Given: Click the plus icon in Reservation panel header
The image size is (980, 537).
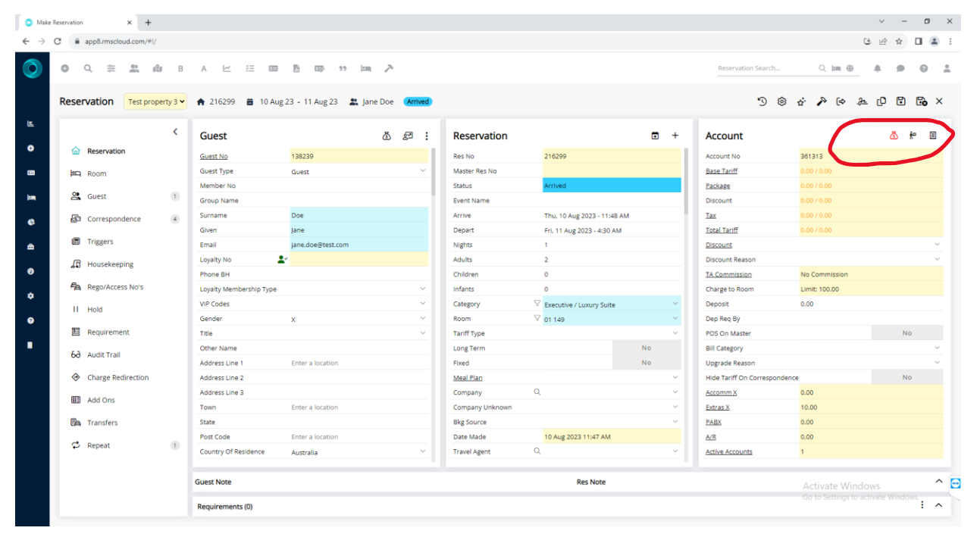Looking at the screenshot, I should [675, 136].
